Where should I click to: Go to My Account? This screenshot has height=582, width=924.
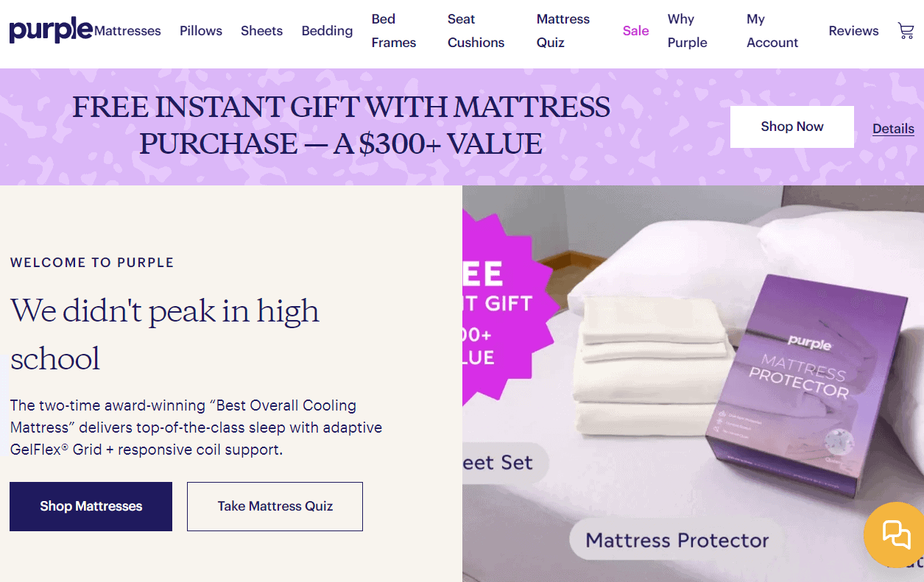click(x=772, y=31)
